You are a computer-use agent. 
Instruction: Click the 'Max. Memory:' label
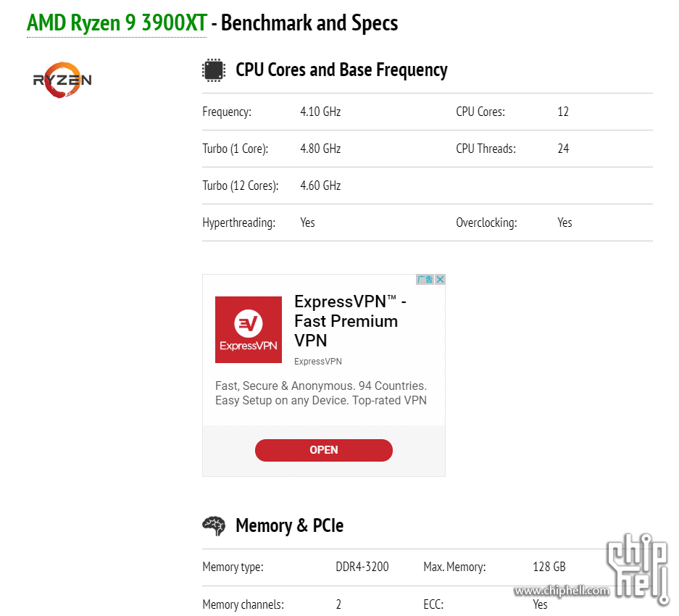(x=454, y=567)
